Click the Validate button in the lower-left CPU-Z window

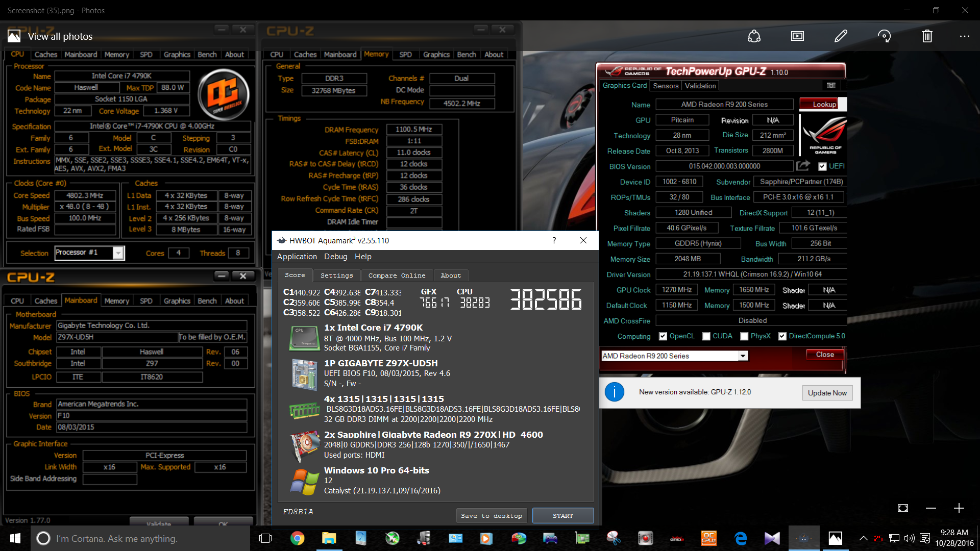tap(159, 522)
